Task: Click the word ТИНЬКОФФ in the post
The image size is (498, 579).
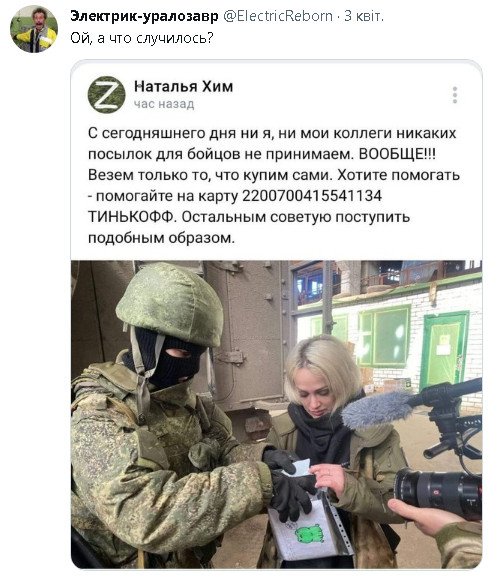Action: (131, 217)
